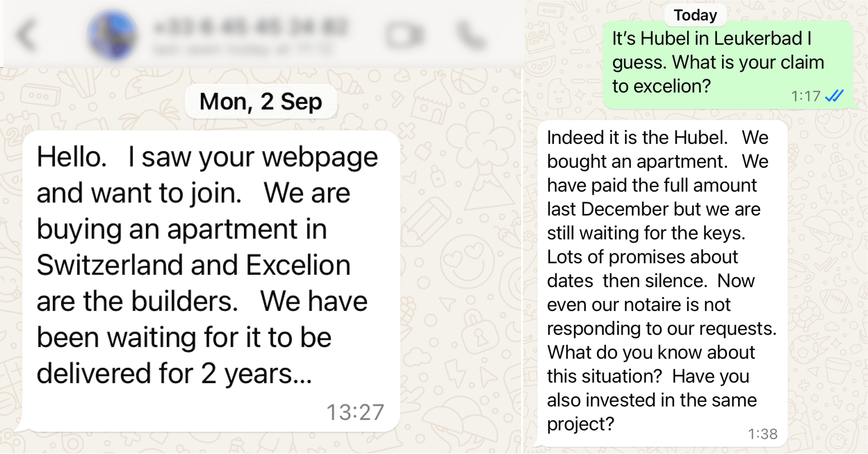
Task: Start a video call with contact
Action: [404, 35]
